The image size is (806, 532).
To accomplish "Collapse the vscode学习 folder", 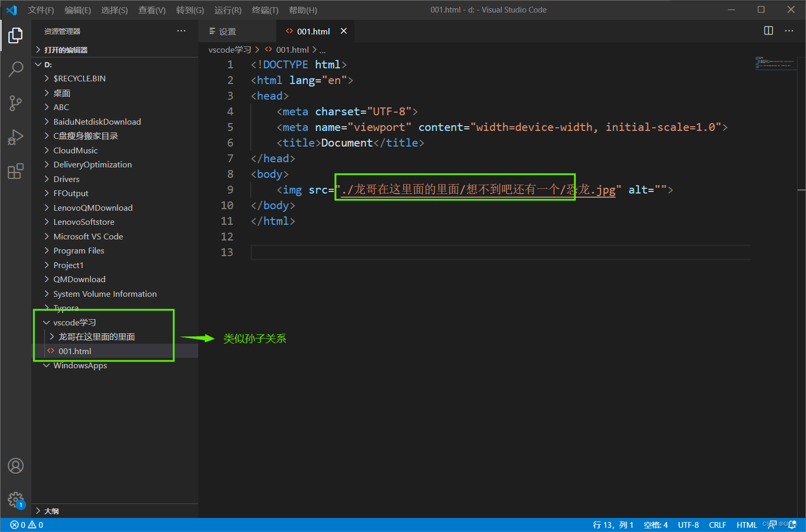I will coord(115,322).
